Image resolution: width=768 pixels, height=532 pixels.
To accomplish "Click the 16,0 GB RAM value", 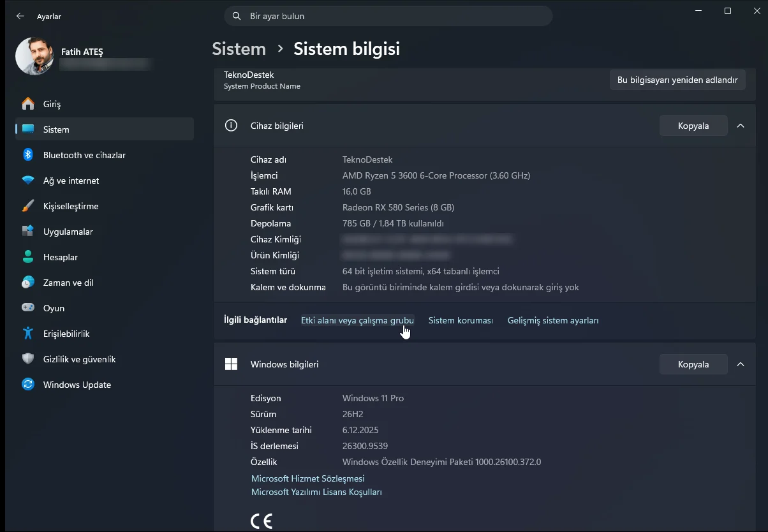I will coord(357,191).
